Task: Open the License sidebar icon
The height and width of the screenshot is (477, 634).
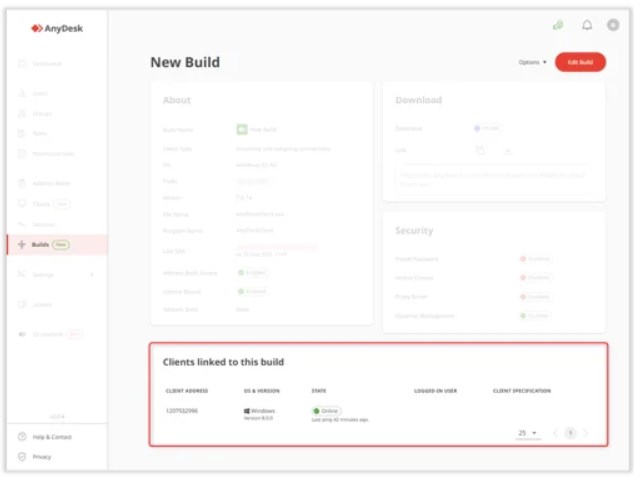Action: click(x=22, y=304)
